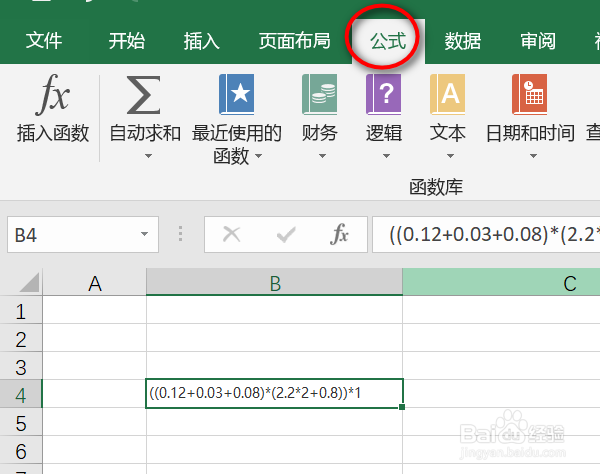
Task: Expand the Date and Time dropdown arrow
Action: pos(533,156)
